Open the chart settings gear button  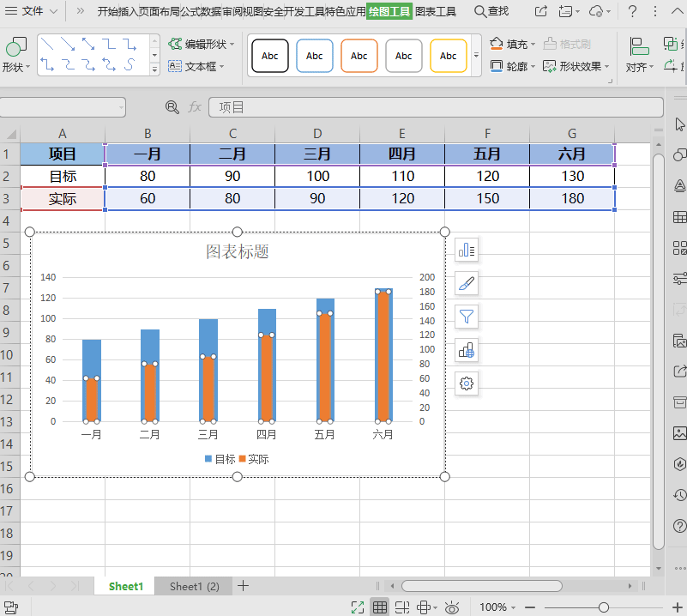(467, 383)
